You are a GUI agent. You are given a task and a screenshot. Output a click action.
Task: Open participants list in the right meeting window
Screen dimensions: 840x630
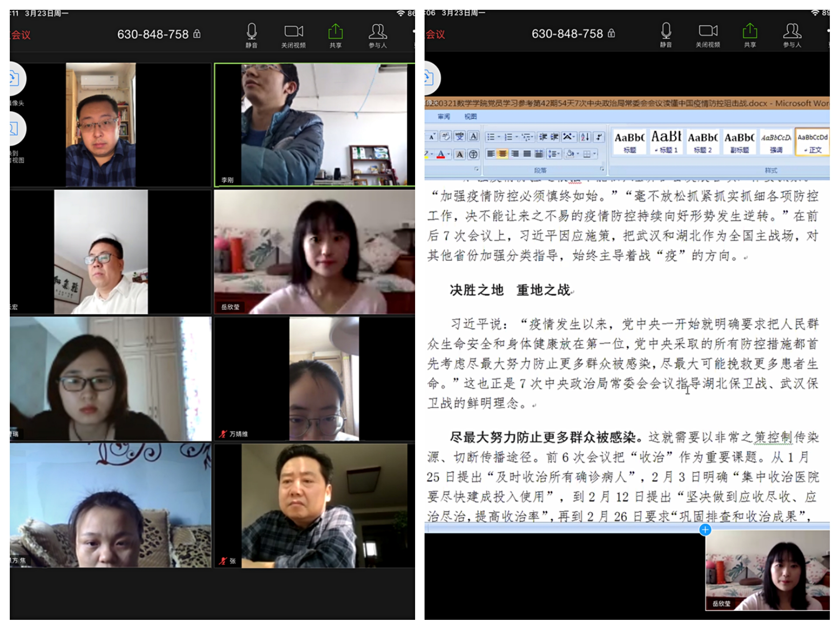pyautogui.click(x=792, y=31)
